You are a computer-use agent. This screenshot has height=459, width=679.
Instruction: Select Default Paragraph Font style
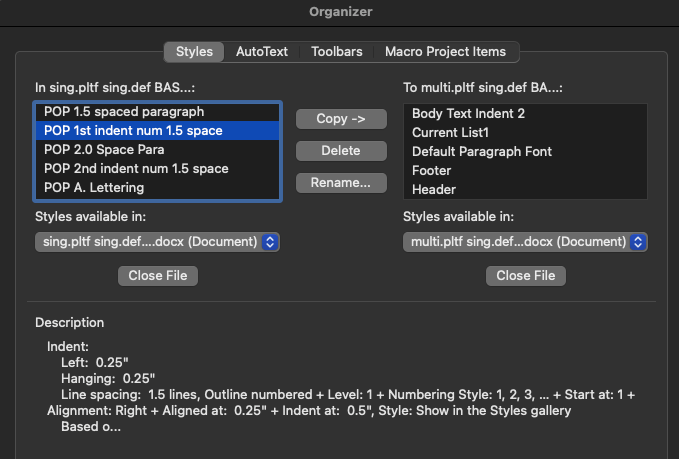tap(525, 152)
